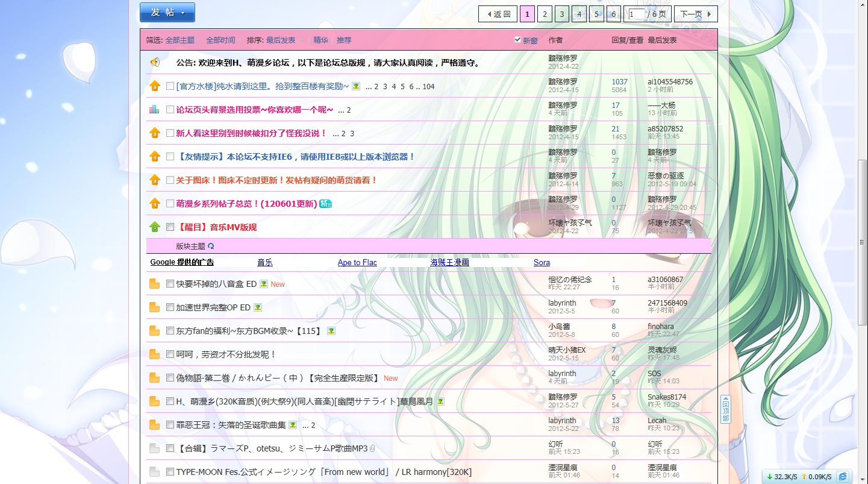Click the folder icon beside 呵呵,劳资才不分批发呢
This screenshot has height=484, width=868.
[154, 354]
